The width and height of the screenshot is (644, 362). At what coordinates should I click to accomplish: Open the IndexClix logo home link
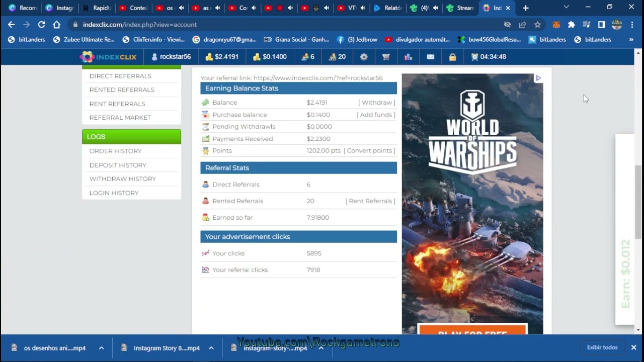108,57
